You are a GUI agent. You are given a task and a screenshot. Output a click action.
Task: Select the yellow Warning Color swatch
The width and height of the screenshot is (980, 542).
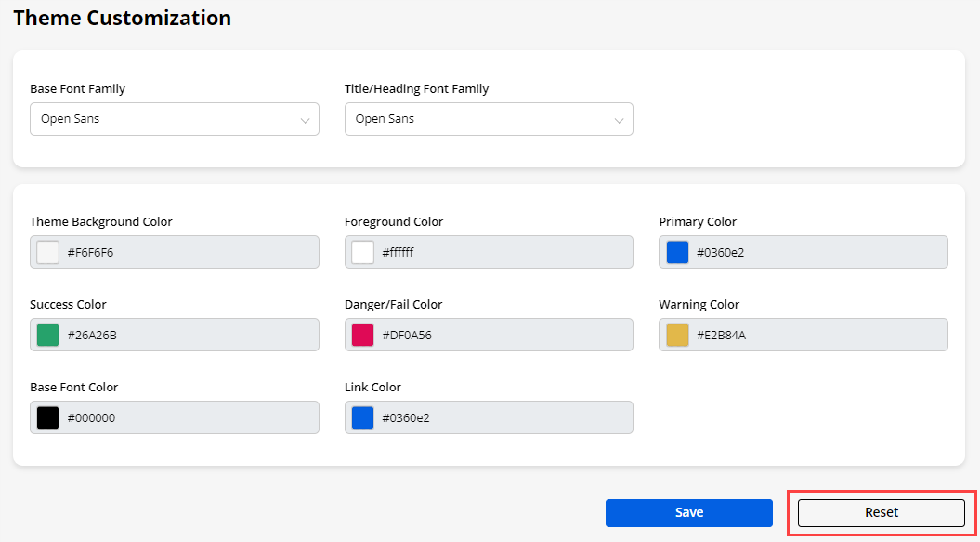677,335
